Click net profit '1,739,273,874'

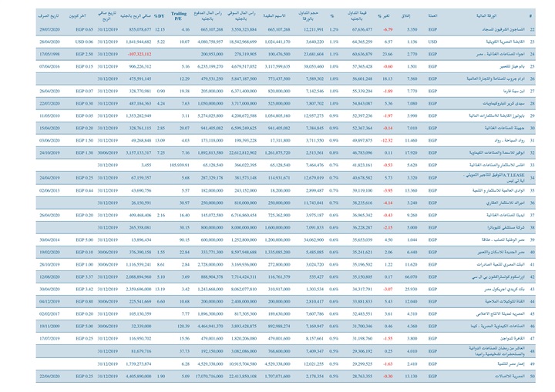click(139, 364)
